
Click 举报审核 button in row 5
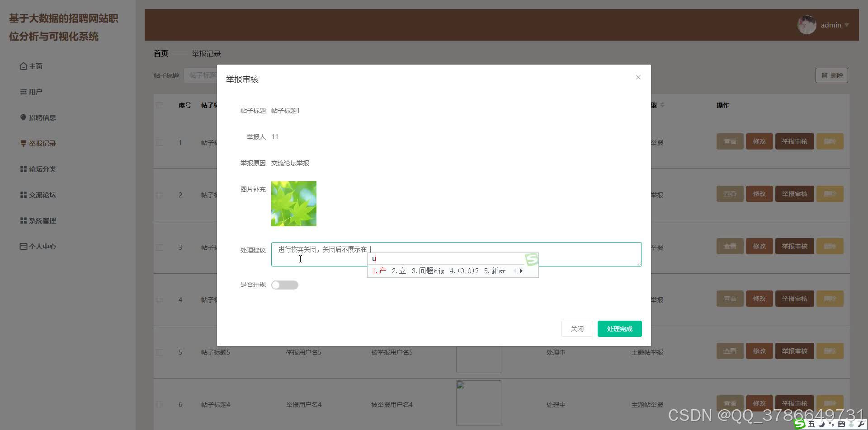(x=794, y=351)
